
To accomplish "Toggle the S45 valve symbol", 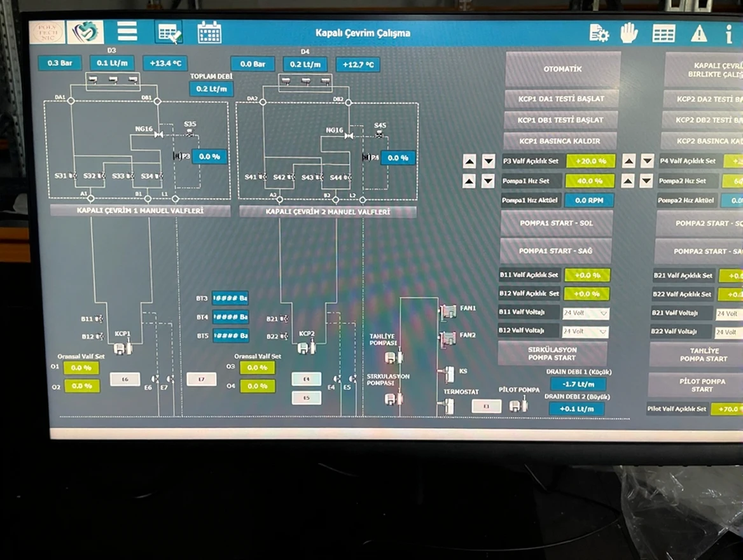I will (380, 135).
